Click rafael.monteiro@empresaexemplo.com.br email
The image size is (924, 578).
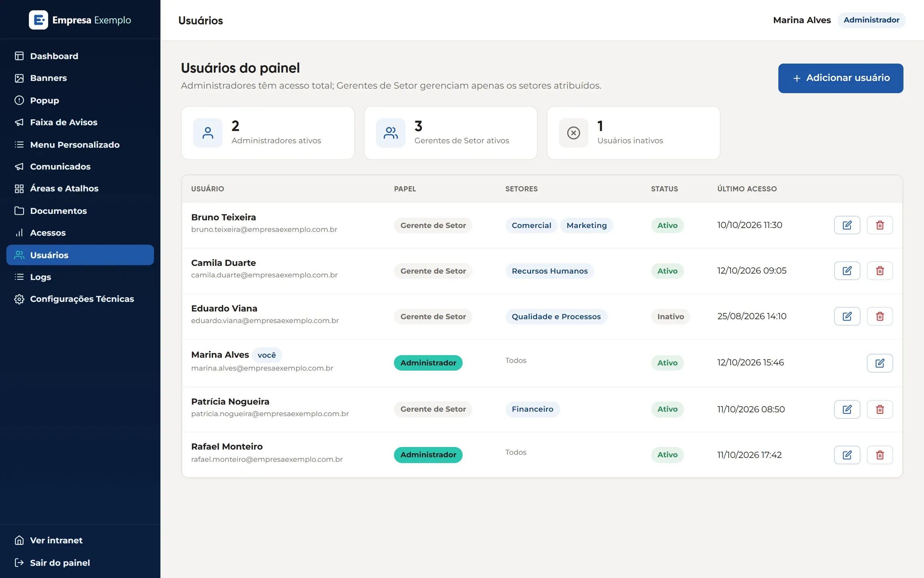point(267,459)
